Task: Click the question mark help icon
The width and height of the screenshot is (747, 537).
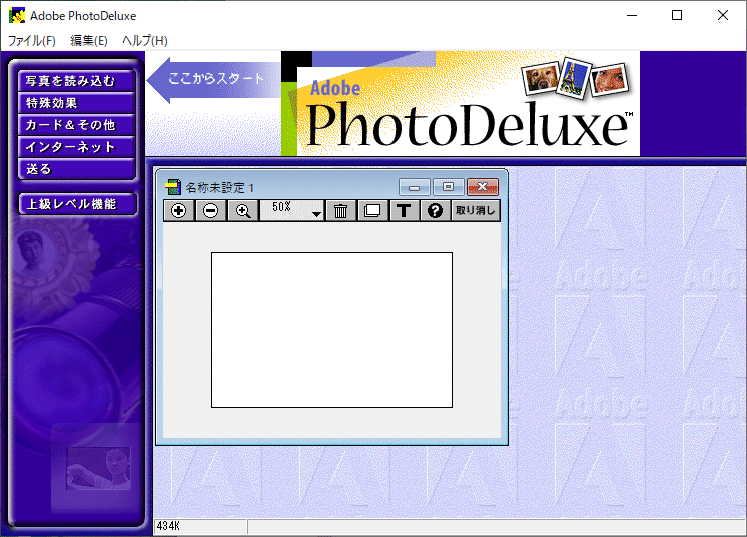Action: pos(435,211)
